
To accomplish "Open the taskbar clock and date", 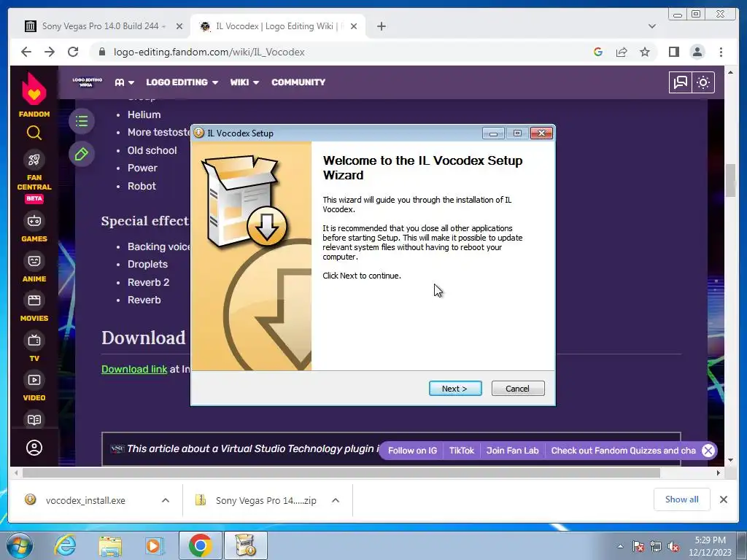I will pyautogui.click(x=710, y=546).
